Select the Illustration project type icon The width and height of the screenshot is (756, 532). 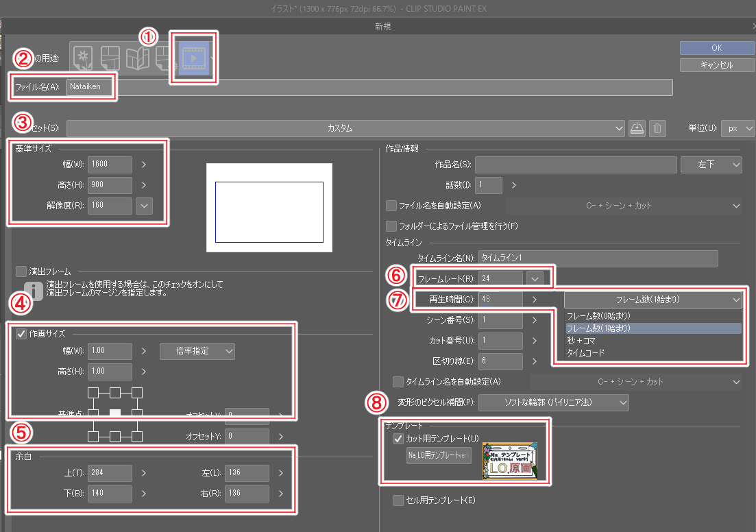click(82, 58)
